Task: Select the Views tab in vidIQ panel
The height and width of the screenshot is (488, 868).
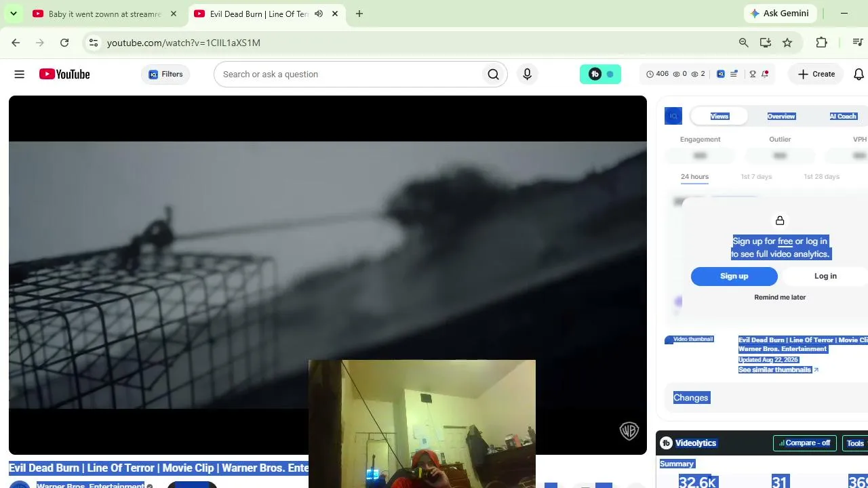Action: 719,117
